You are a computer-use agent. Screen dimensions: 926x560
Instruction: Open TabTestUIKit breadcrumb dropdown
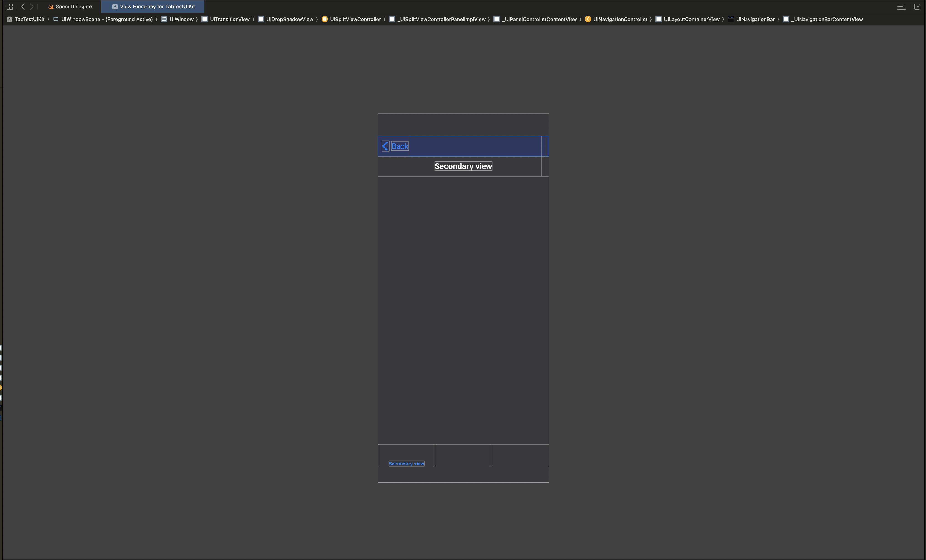tap(29, 19)
